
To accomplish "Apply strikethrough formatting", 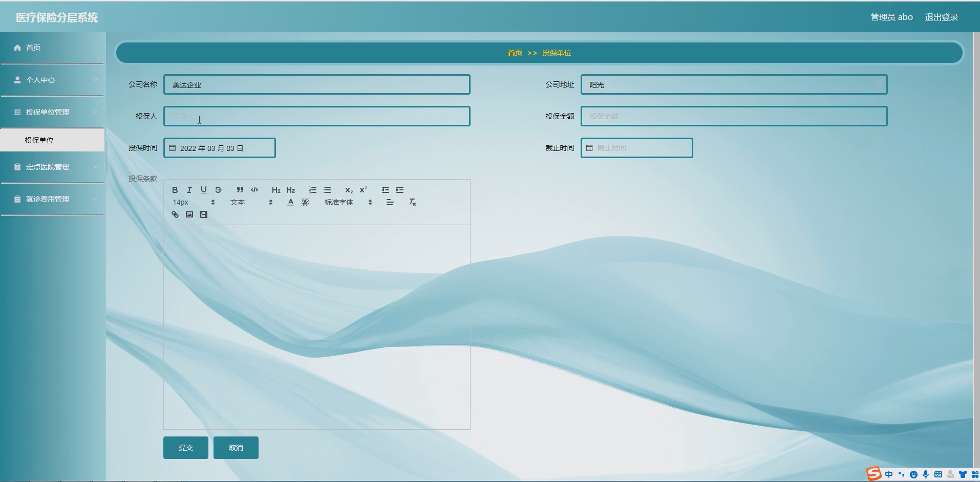I will click(x=218, y=190).
